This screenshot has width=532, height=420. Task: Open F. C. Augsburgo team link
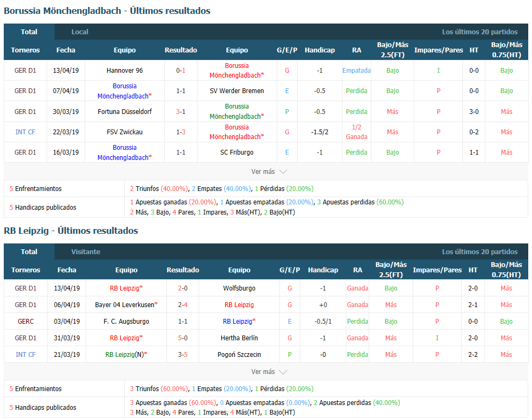point(126,321)
